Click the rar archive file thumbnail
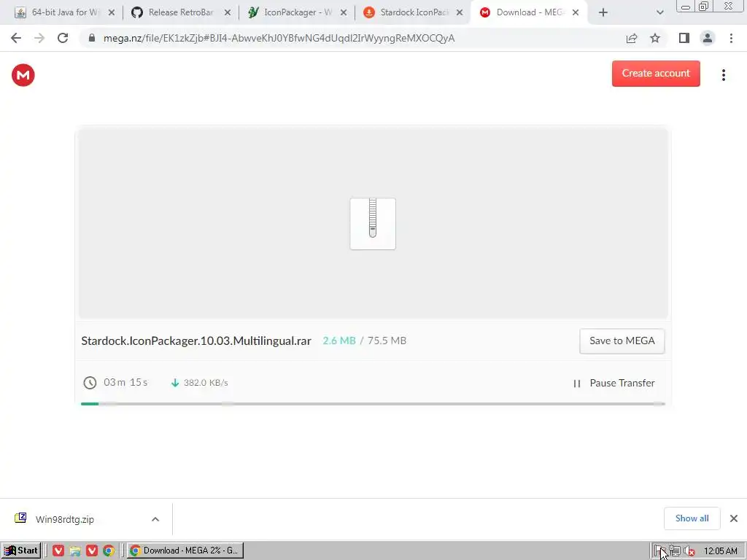 [373, 224]
